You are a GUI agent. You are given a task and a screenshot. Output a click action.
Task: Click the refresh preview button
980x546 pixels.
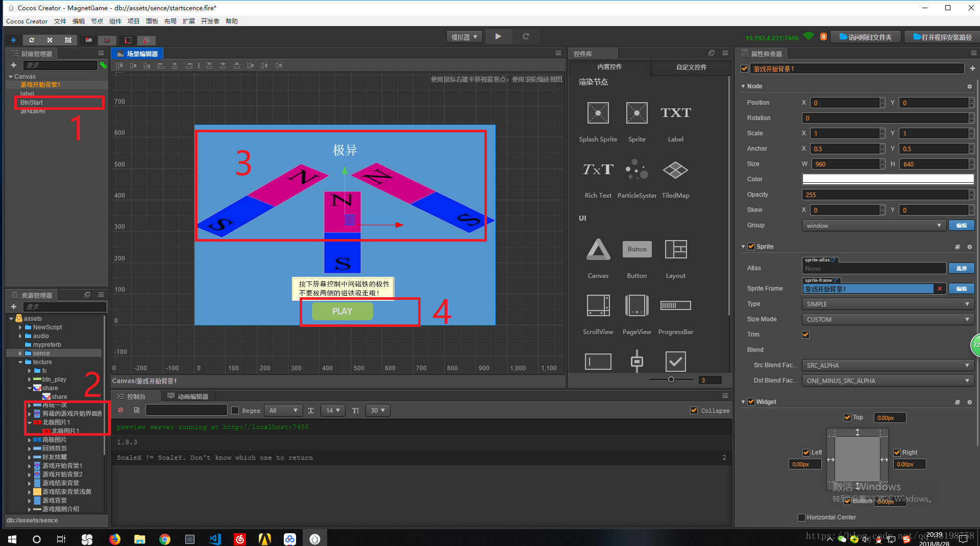click(x=526, y=36)
